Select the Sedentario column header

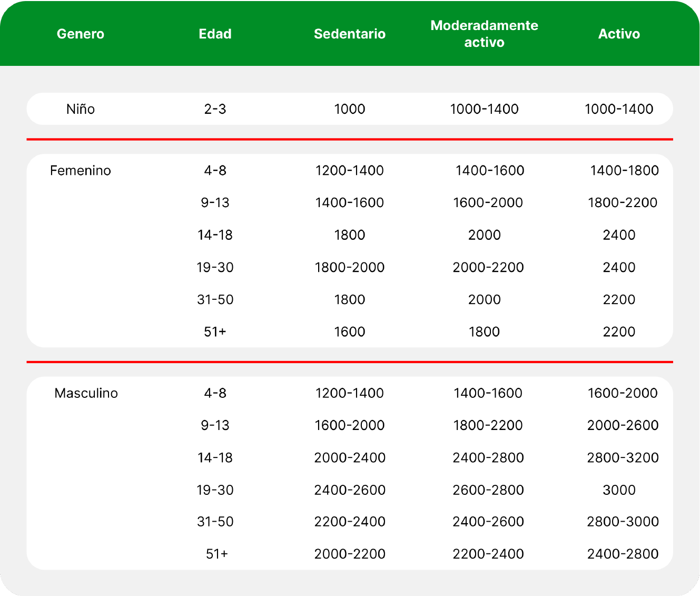(350, 34)
